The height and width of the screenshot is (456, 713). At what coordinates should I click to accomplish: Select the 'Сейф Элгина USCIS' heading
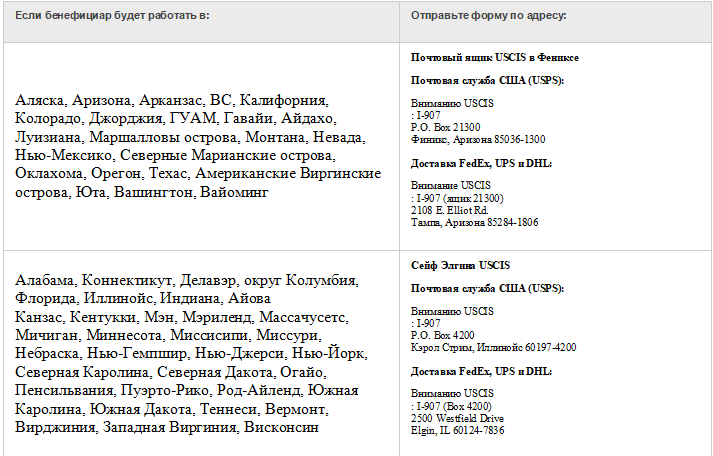[460, 266]
